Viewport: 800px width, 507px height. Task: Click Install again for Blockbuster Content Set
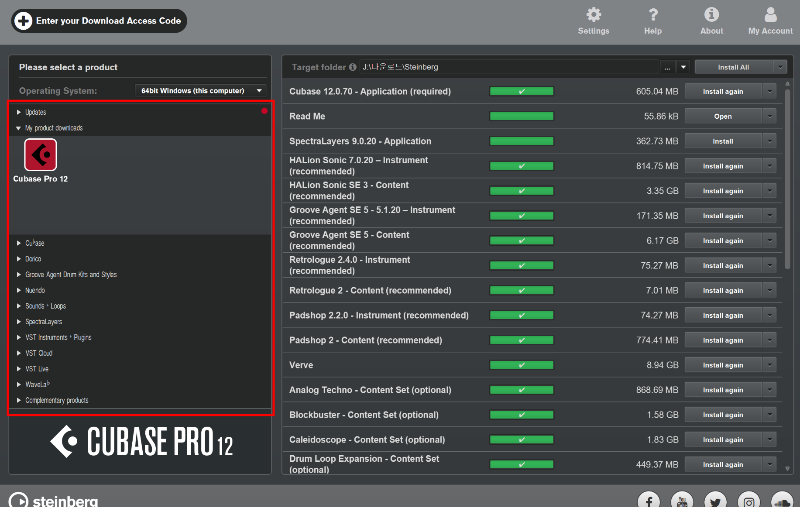coord(723,415)
